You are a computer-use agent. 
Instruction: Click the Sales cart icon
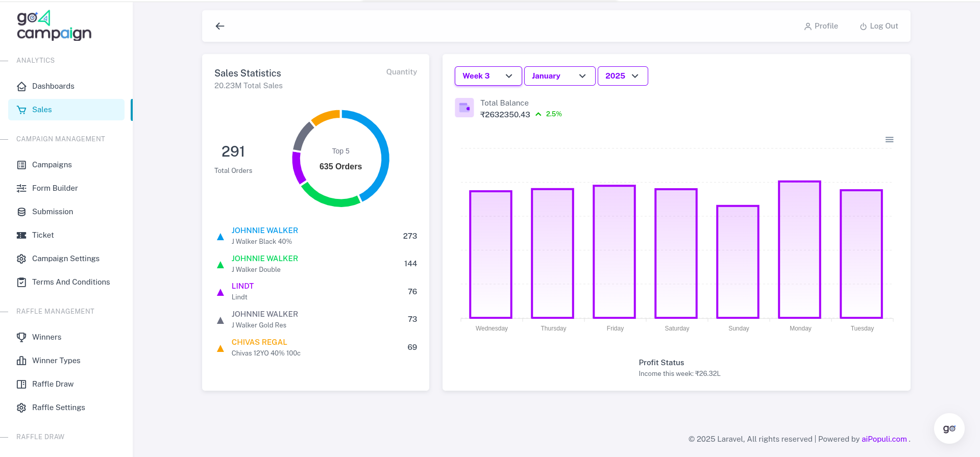pyautogui.click(x=21, y=110)
